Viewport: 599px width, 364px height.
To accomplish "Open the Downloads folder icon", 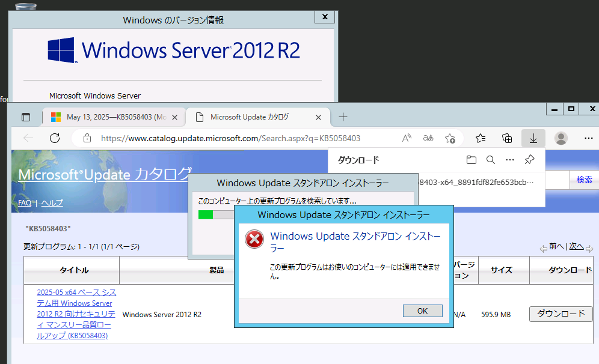I will pos(472,160).
